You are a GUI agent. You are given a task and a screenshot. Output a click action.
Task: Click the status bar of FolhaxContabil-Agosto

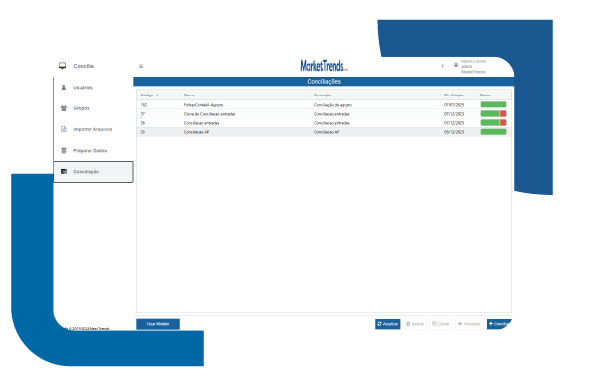tap(493, 105)
